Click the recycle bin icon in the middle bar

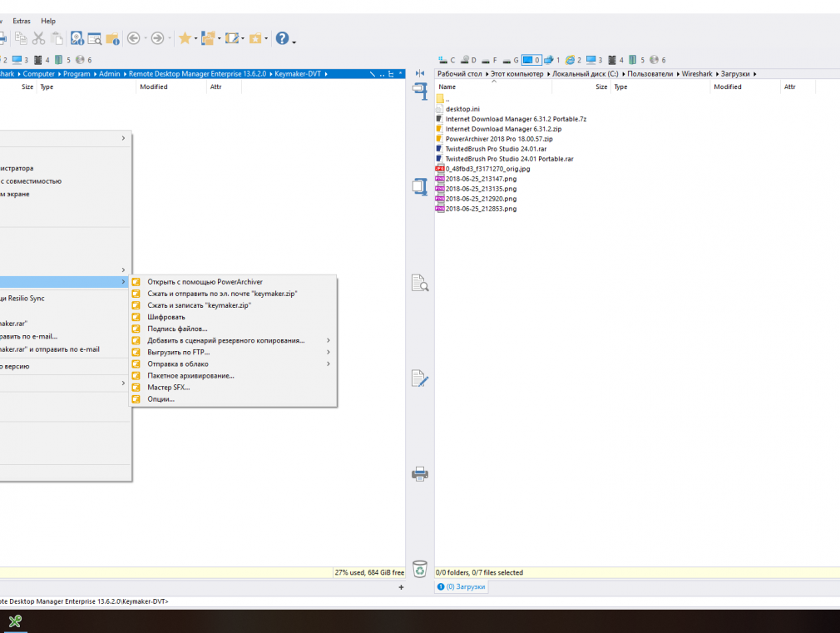click(x=420, y=569)
